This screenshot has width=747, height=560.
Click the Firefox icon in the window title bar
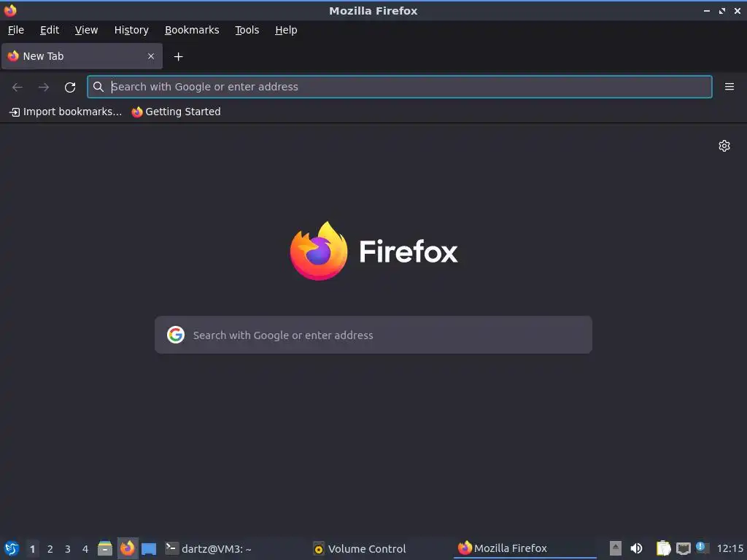coord(10,10)
